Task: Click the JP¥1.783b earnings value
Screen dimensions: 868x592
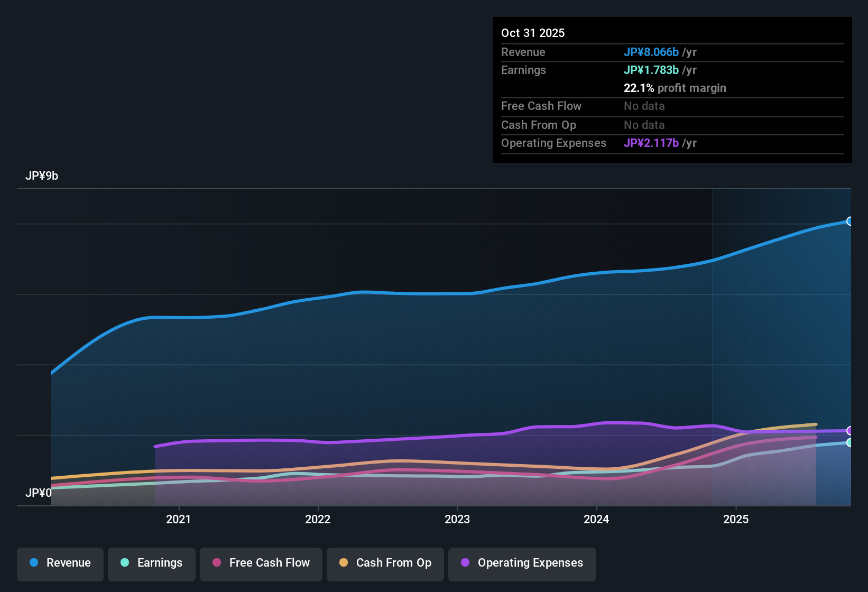Action: point(651,70)
